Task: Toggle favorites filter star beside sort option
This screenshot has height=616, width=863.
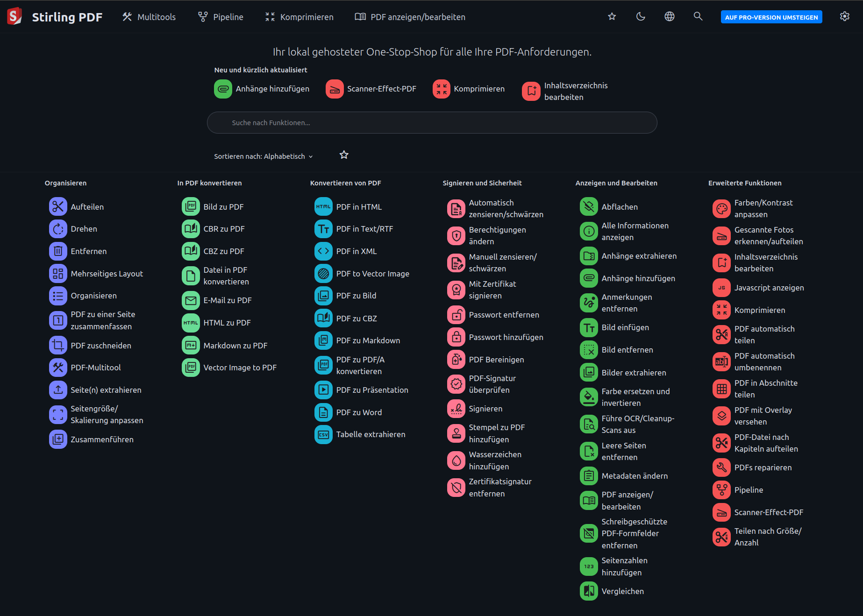Action: click(x=344, y=155)
